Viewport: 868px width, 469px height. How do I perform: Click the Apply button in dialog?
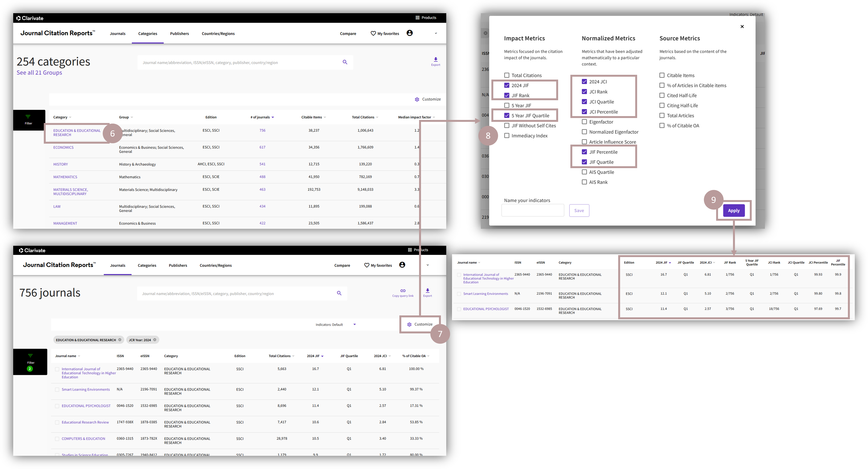pos(734,211)
